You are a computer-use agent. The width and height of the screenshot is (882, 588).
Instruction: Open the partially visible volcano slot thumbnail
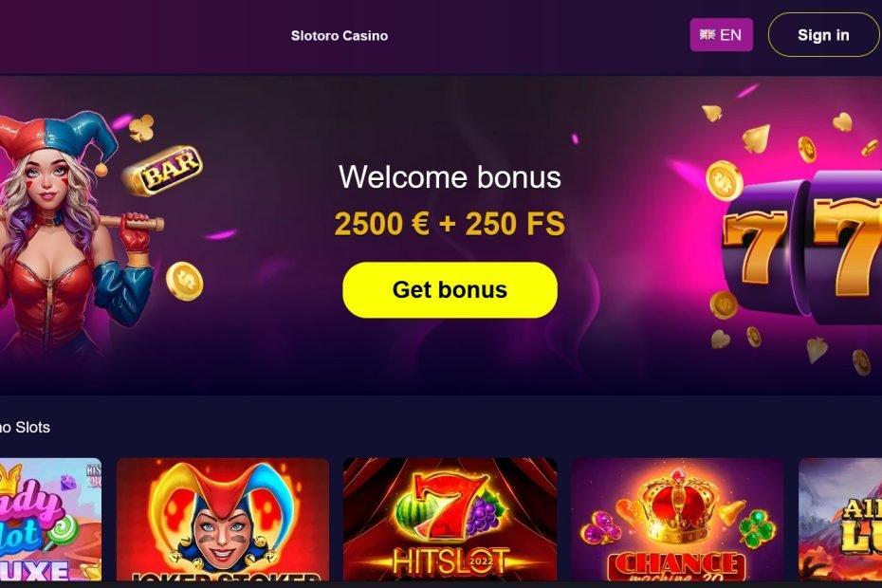(840, 520)
